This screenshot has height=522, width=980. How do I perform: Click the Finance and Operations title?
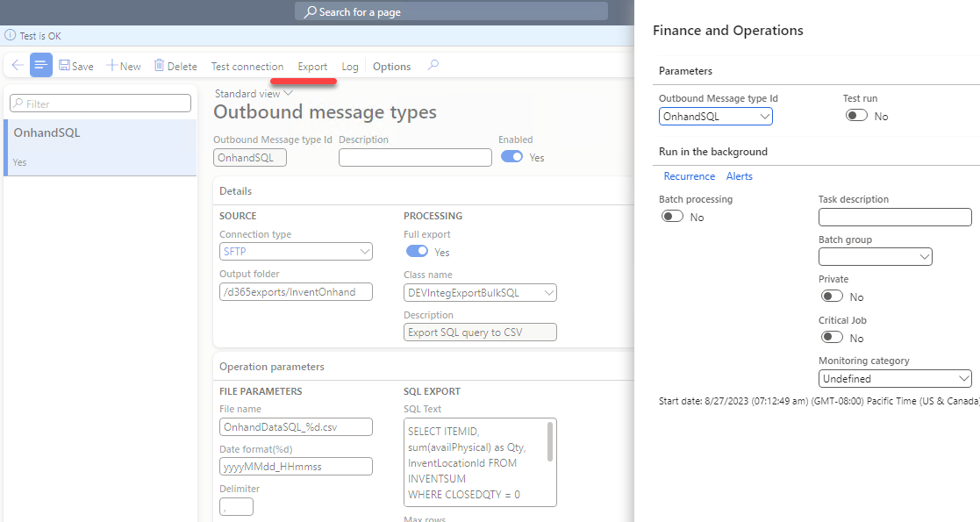coord(728,31)
